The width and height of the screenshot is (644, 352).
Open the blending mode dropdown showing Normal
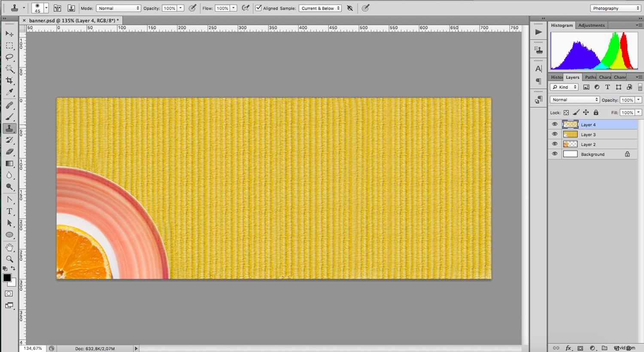click(x=574, y=99)
